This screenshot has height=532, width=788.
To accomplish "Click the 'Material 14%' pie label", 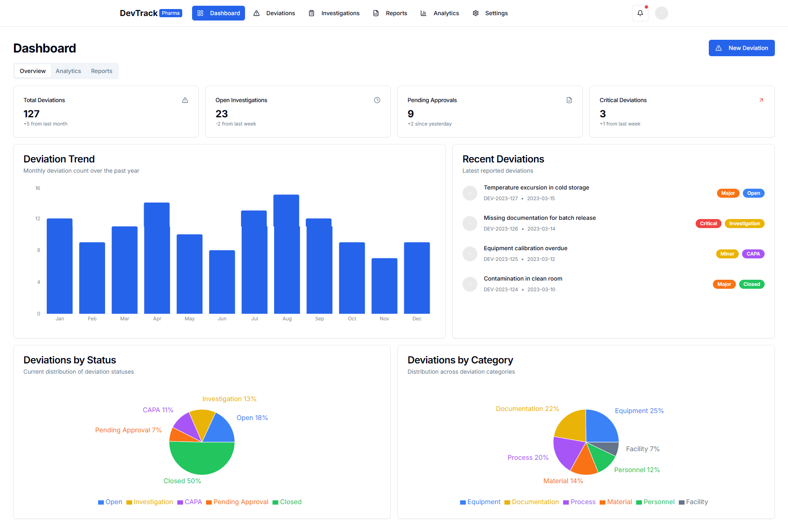I will click(563, 481).
